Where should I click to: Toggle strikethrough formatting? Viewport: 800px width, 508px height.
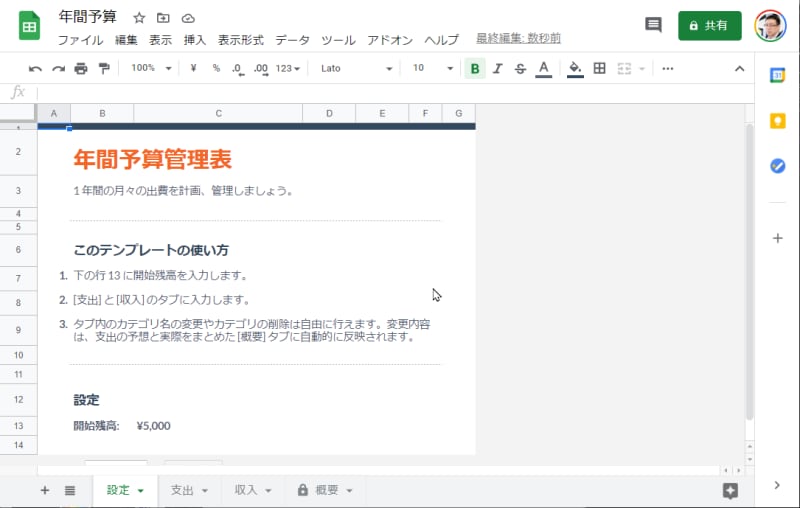click(520, 68)
